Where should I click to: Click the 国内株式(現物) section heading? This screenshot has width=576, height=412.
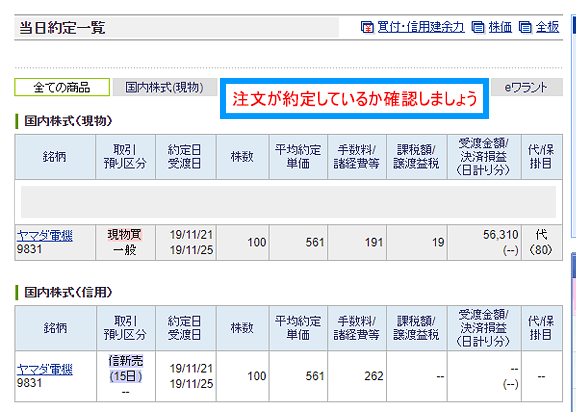coord(68,121)
